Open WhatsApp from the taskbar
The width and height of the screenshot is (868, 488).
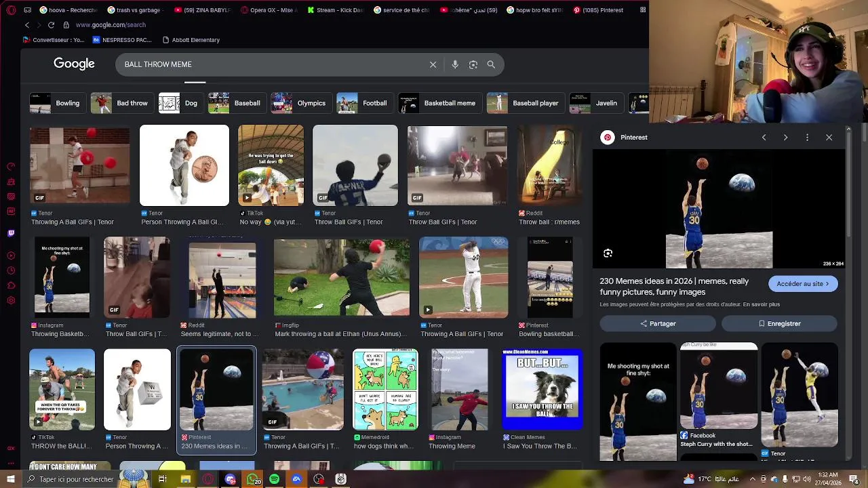pyautogui.click(x=253, y=479)
